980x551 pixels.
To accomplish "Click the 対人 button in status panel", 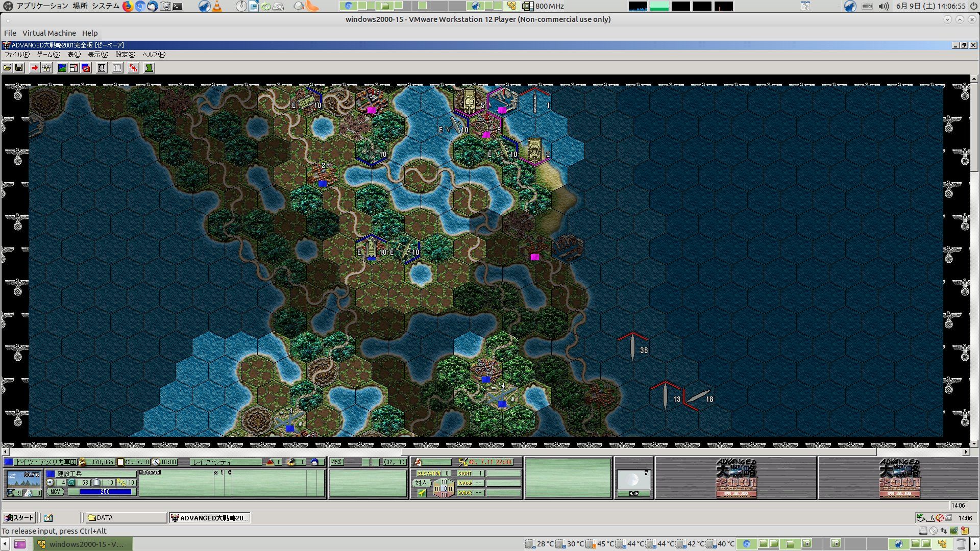I will [x=421, y=483].
